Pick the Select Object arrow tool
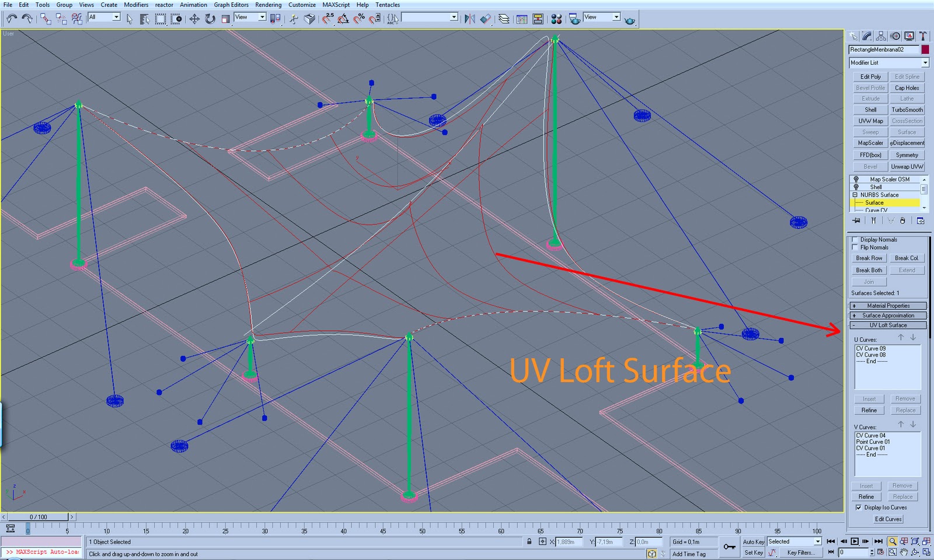Viewport: 934px width, 560px height. (129, 19)
